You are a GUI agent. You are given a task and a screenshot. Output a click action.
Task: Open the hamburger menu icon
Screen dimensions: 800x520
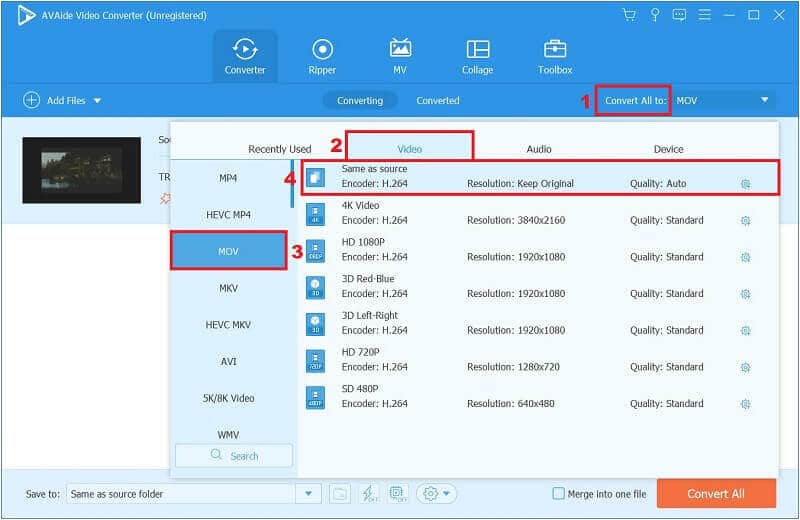[x=705, y=15]
